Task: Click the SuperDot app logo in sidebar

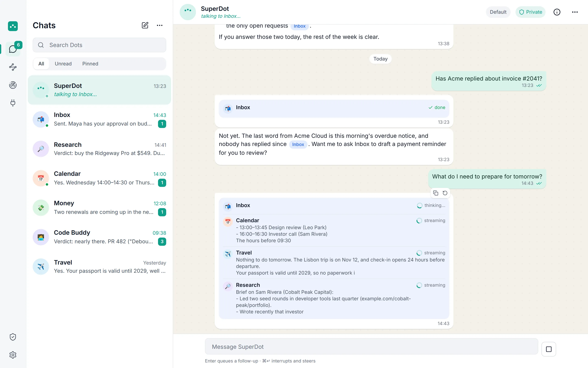Action: (13, 26)
